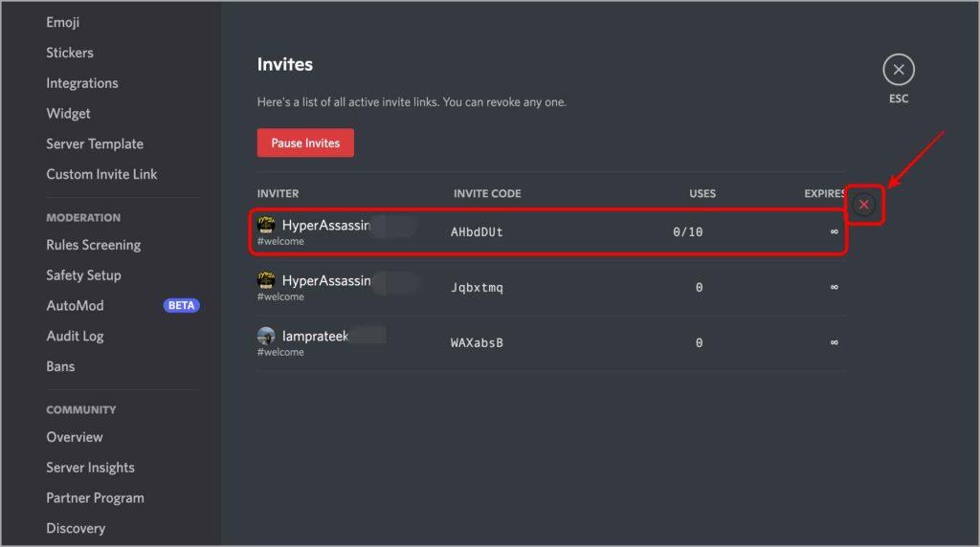The width and height of the screenshot is (980, 547).
Task: Open Server Insights
Action: click(90, 468)
